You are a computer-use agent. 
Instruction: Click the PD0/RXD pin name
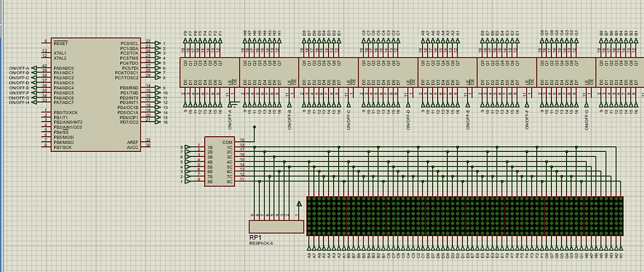coord(129,88)
